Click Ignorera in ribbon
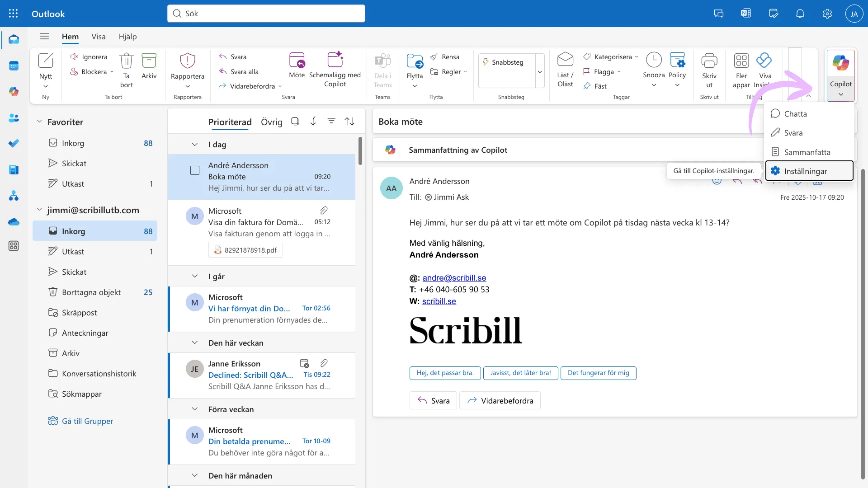This screenshot has height=488, width=868. (89, 57)
